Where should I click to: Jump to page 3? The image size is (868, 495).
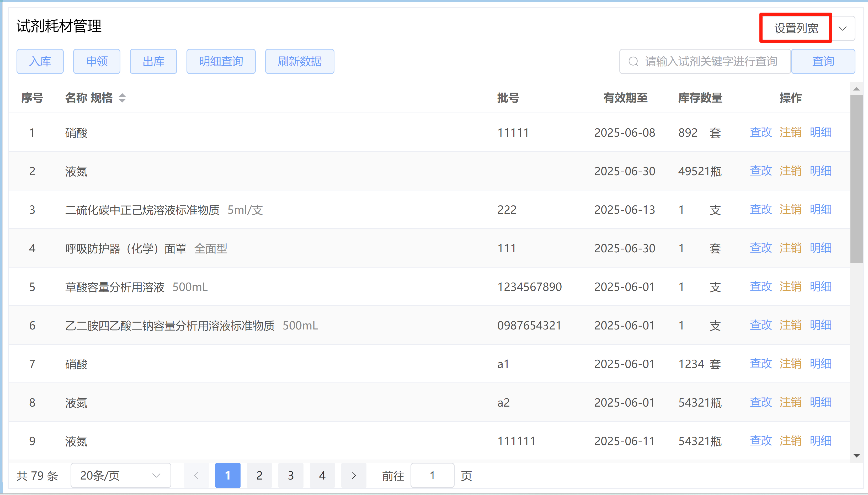pyautogui.click(x=291, y=475)
